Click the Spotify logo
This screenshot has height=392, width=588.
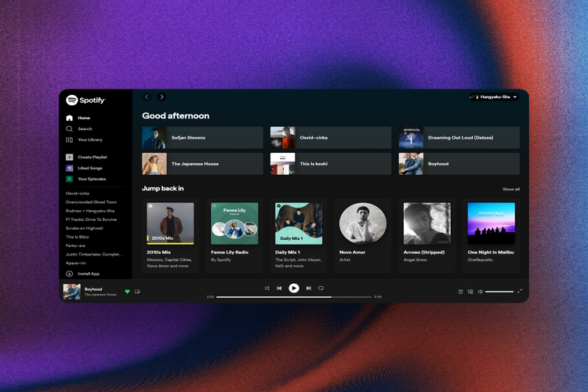[85, 100]
